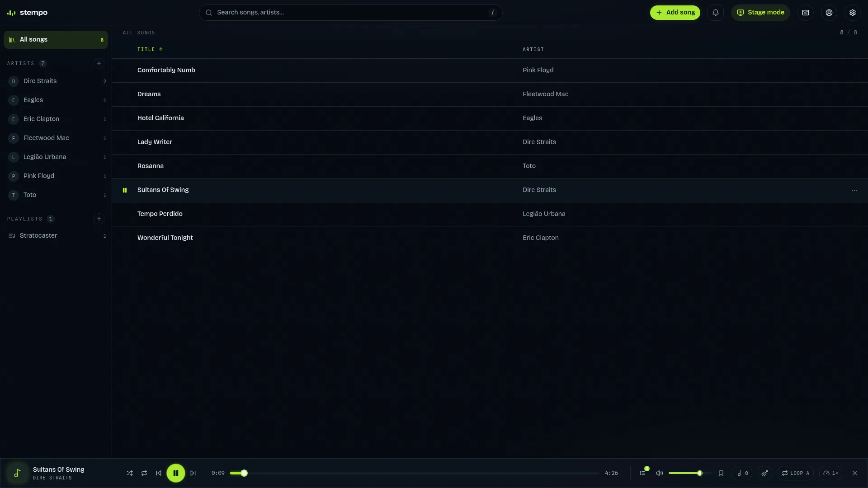Click Sultans Of Swing title in player bar

pyautogui.click(x=59, y=469)
